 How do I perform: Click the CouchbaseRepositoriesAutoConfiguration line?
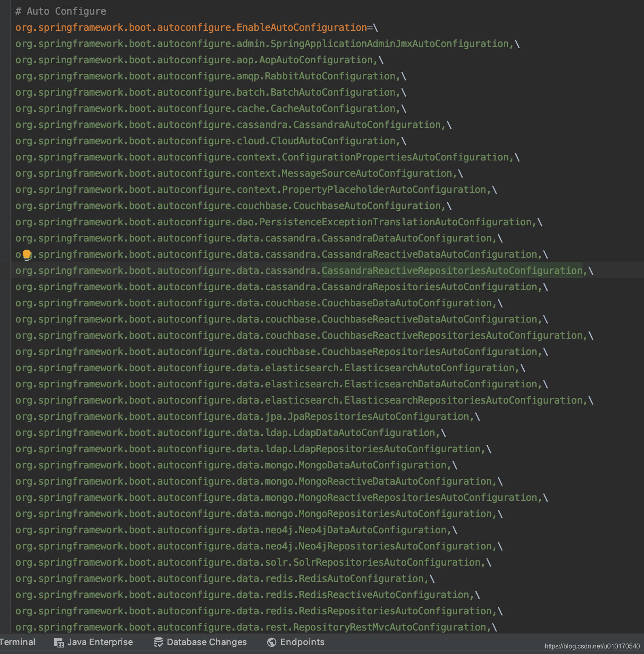pyautogui.click(x=282, y=352)
